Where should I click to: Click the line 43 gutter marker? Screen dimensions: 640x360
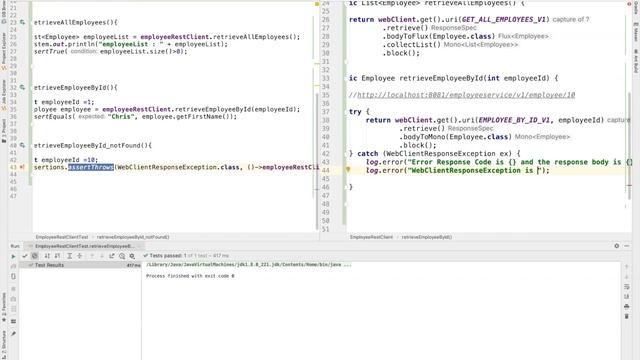coord(22,167)
